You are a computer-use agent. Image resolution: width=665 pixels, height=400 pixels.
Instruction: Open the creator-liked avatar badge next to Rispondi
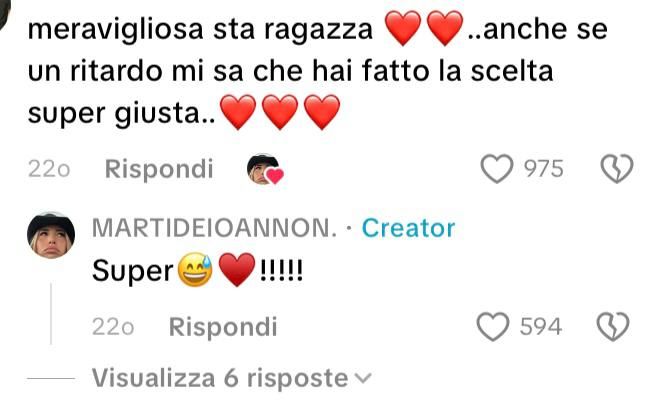tap(265, 170)
